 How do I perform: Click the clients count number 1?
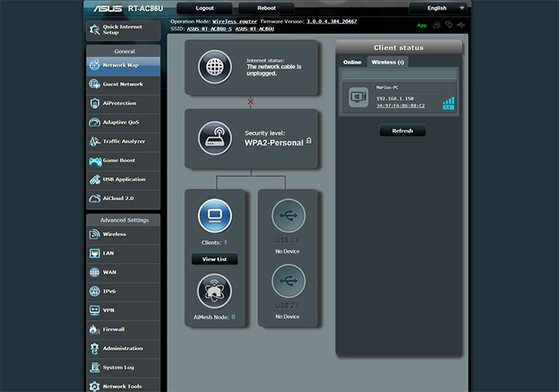[225, 243]
